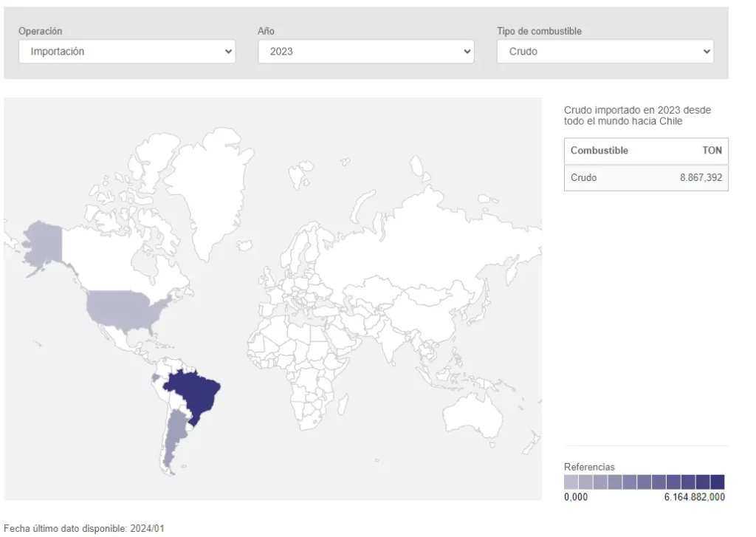The image size is (756, 537).
Task: Expand the Año dropdown set to 2023
Action: point(365,52)
